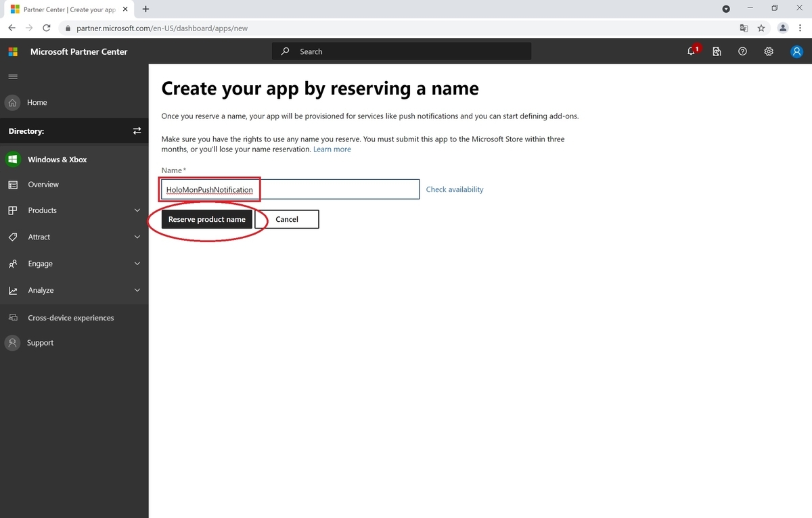
Task: Click the Products grid icon
Action: coord(13,210)
